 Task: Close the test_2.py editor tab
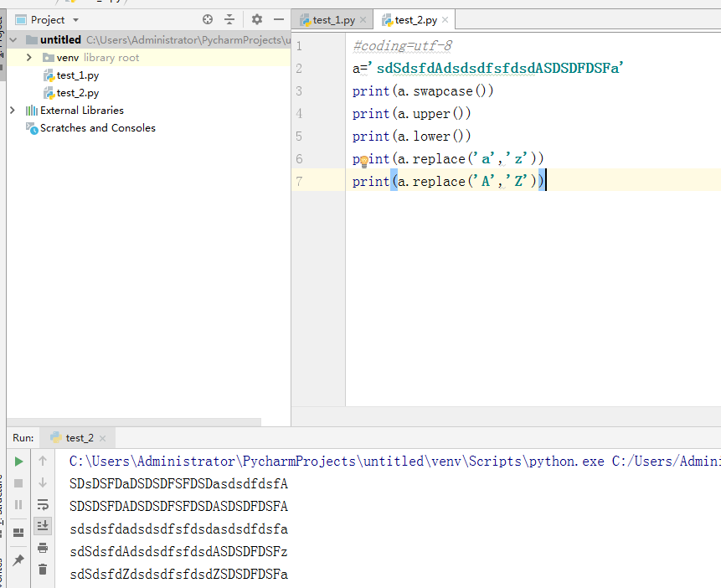pos(445,21)
